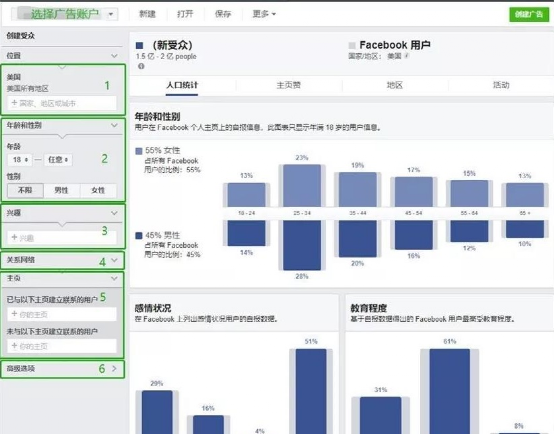Click the blue 新受众 legend square
The width and height of the screenshot is (554, 434).
(x=140, y=45)
